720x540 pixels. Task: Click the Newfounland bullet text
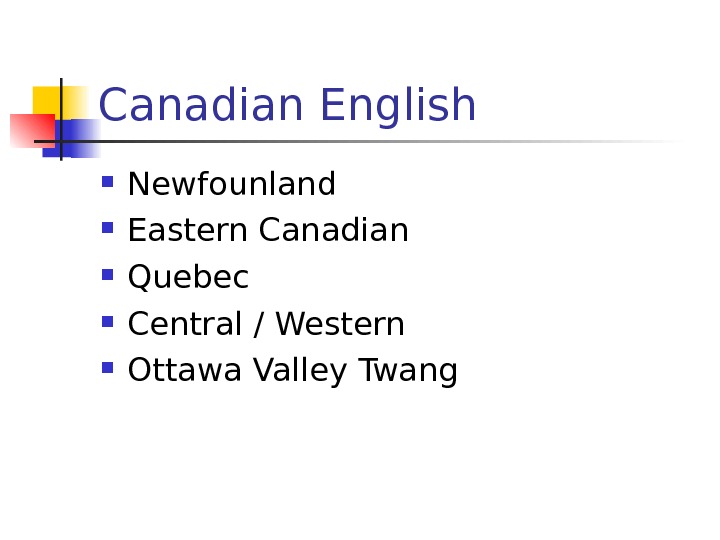click(x=232, y=185)
